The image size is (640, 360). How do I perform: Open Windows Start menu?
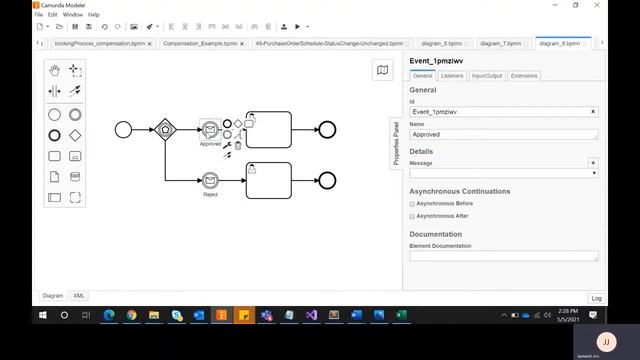coord(43,315)
